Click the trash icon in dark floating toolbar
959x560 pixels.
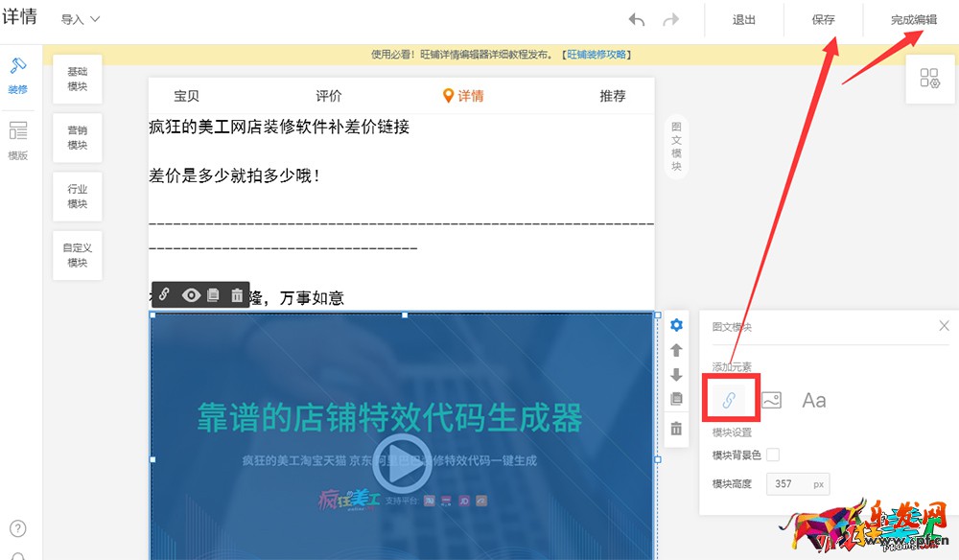point(237,296)
